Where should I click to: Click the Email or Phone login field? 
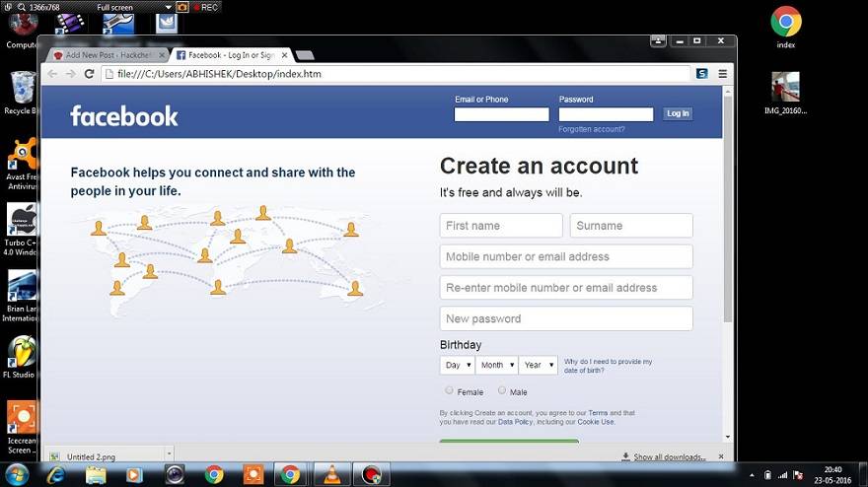point(501,114)
